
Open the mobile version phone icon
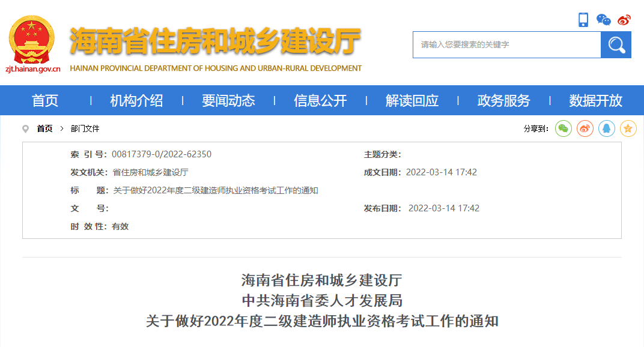point(583,20)
